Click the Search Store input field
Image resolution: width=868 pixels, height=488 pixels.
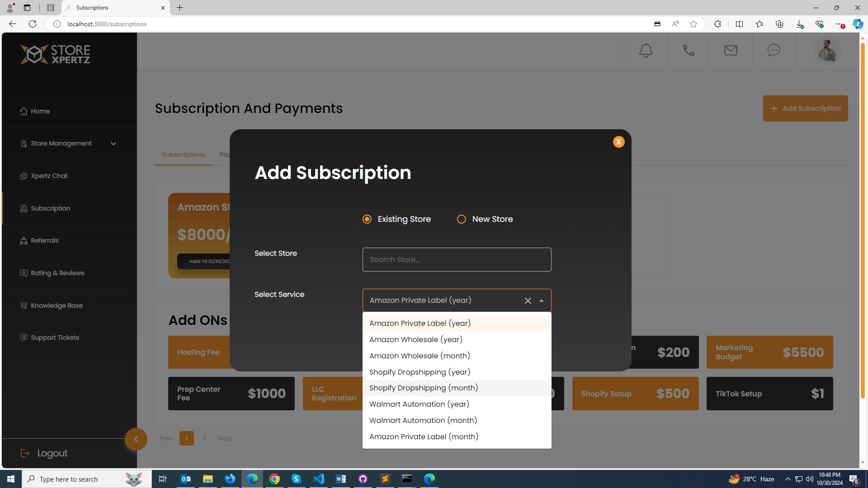pos(457,259)
